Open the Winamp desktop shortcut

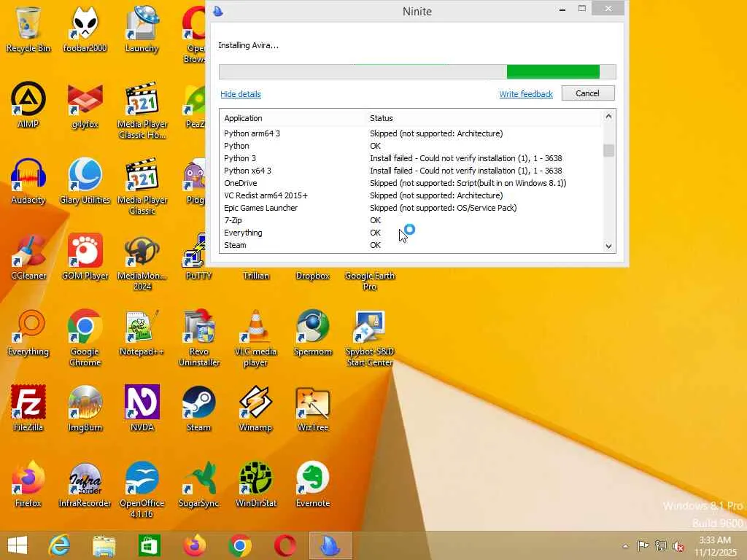point(255,408)
